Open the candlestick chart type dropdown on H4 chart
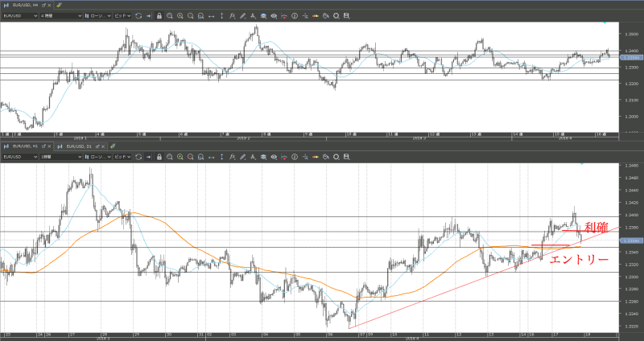The height and width of the screenshot is (341, 644). [x=97, y=16]
